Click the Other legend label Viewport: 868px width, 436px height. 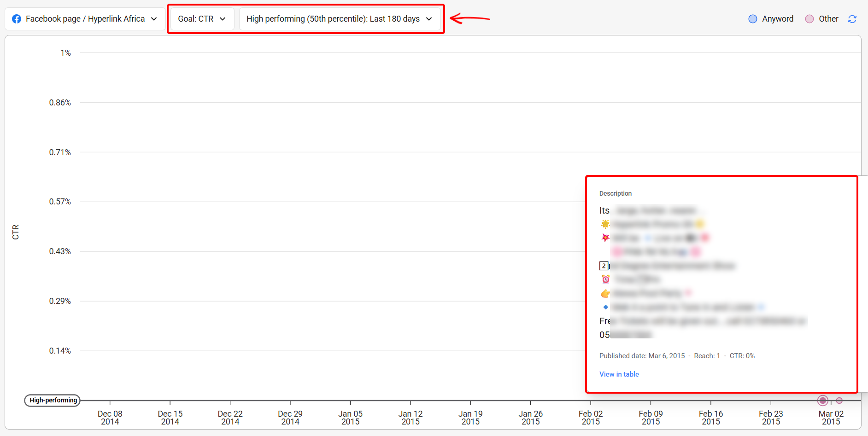tap(828, 19)
